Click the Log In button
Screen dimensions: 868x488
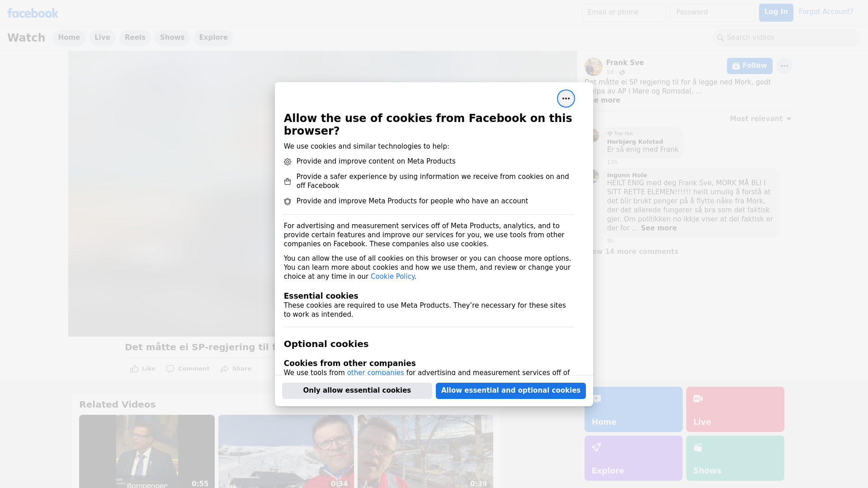[776, 12]
